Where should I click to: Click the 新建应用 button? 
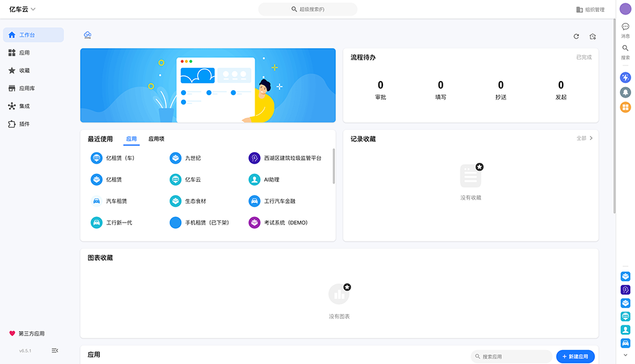tap(575, 356)
